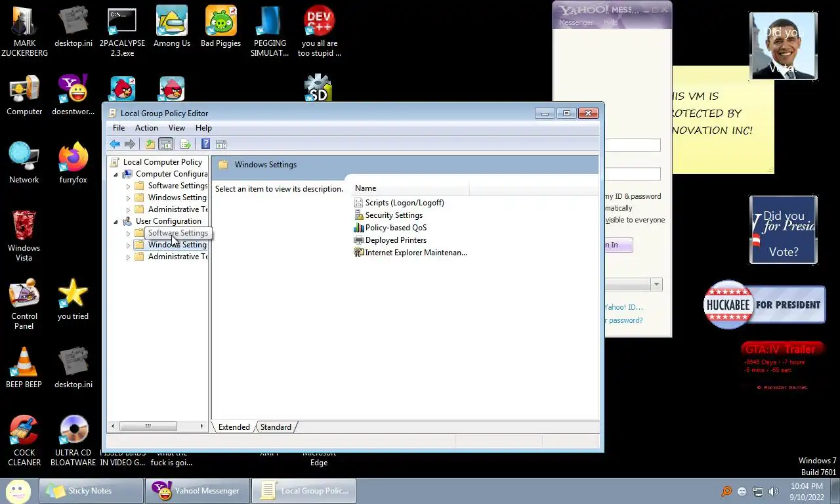Select the Dev-C++ 'you all are too stupid' icon
This screenshot has height=504, width=840.
click(x=319, y=31)
